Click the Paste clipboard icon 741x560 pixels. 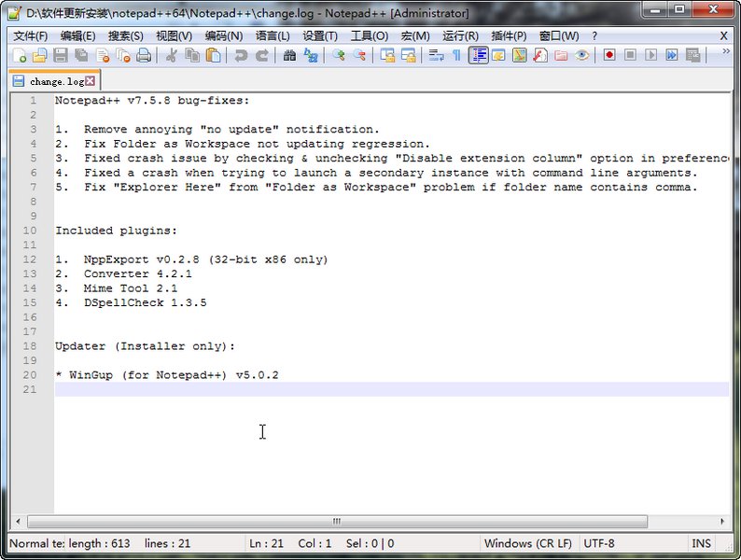coord(213,55)
